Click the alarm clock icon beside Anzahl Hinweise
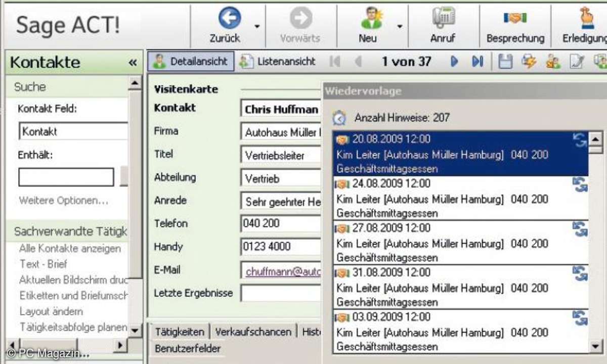The width and height of the screenshot is (607, 364). click(339, 118)
